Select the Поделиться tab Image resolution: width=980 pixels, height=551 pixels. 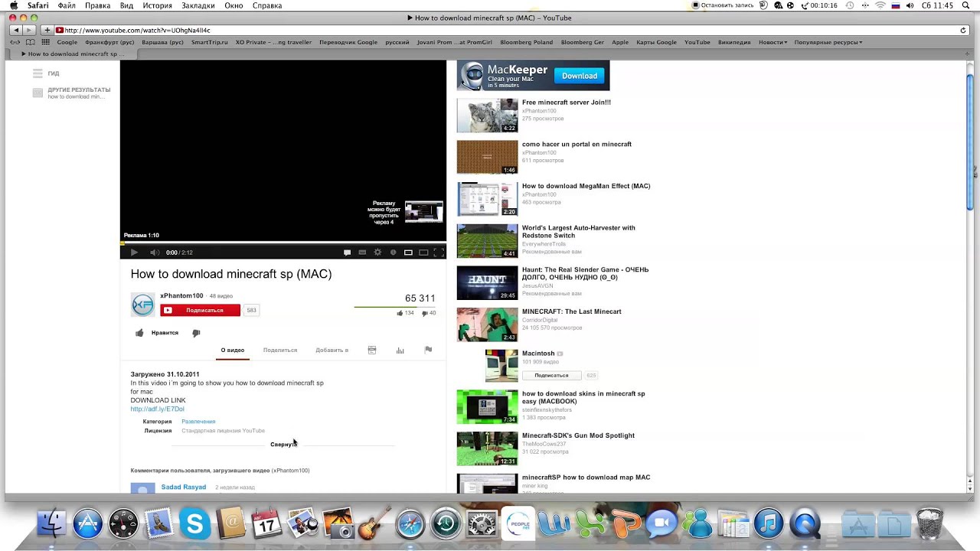coord(280,350)
